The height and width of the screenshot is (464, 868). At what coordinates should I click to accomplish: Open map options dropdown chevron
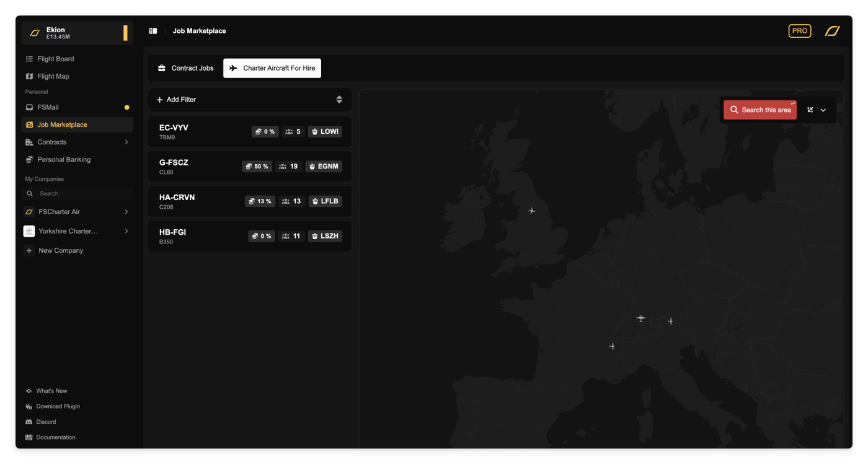pos(823,110)
